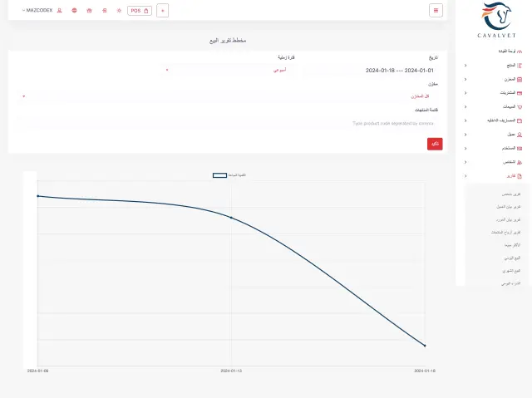Open the Supplier statement report link

[x=508, y=219]
